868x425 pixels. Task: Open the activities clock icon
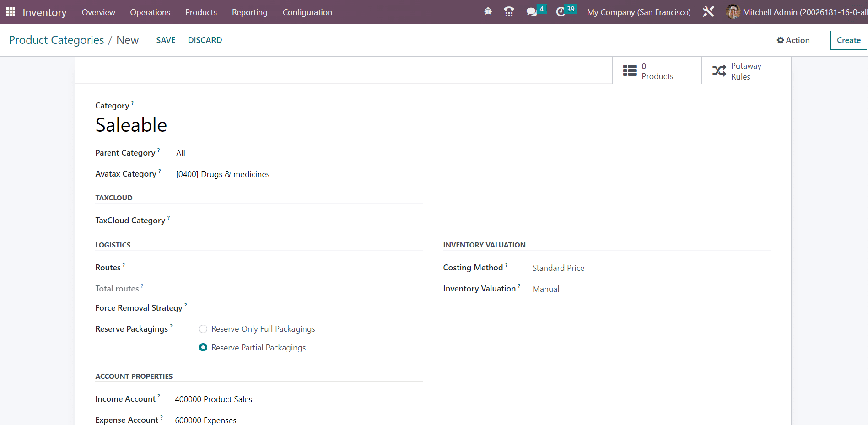561,12
